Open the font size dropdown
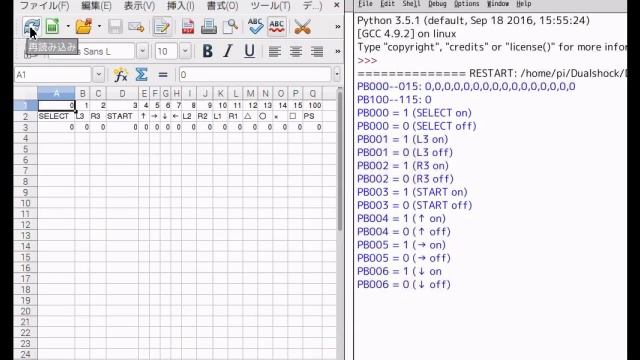The height and width of the screenshot is (360, 640). pyautogui.click(x=185, y=51)
